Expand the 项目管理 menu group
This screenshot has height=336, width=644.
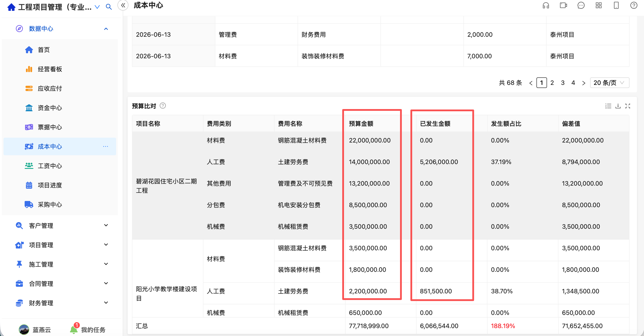coord(60,245)
